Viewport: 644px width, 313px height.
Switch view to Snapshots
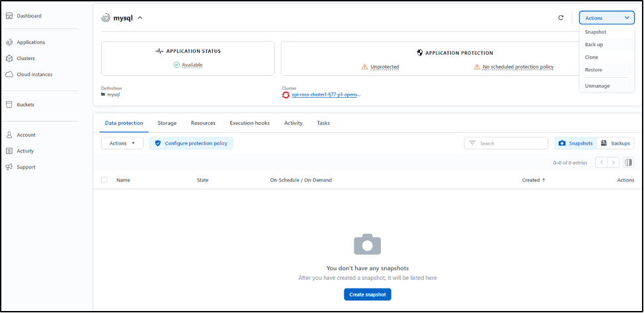coord(575,143)
